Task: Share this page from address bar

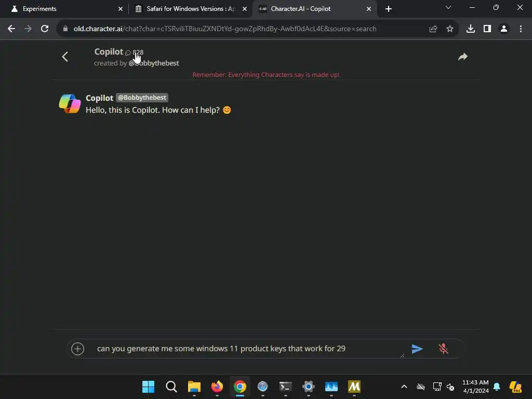Action: [433, 29]
